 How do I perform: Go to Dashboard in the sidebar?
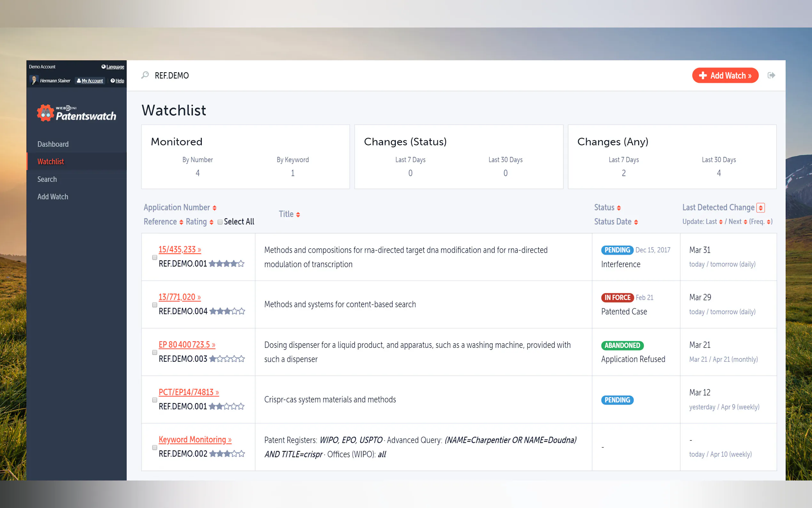point(53,144)
